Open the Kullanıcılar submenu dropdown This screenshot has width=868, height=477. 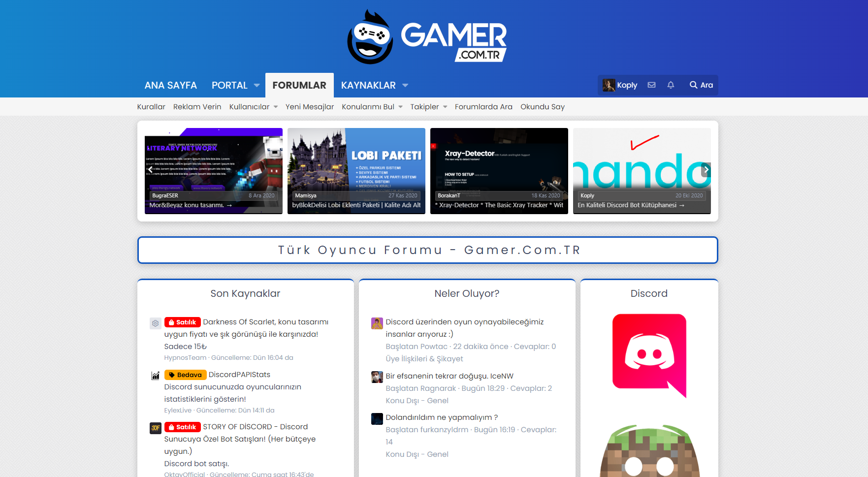276,107
